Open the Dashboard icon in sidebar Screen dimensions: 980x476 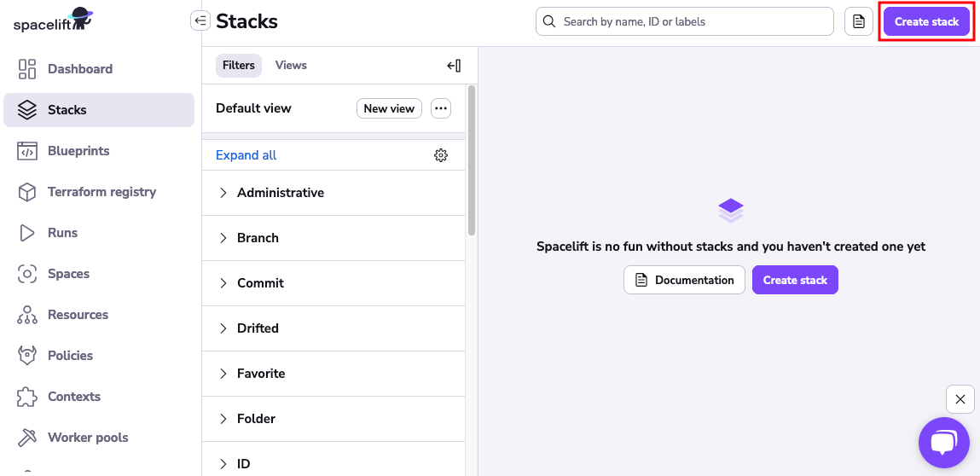click(x=27, y=69)
